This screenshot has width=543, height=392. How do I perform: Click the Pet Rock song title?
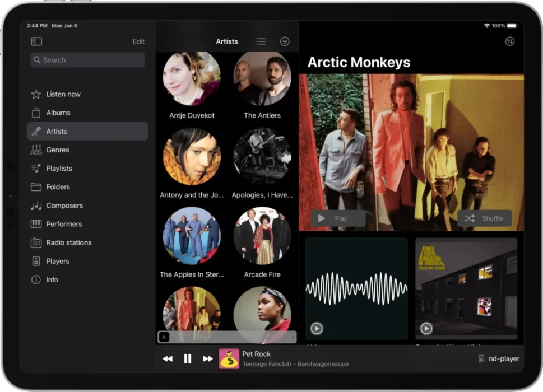256,354
